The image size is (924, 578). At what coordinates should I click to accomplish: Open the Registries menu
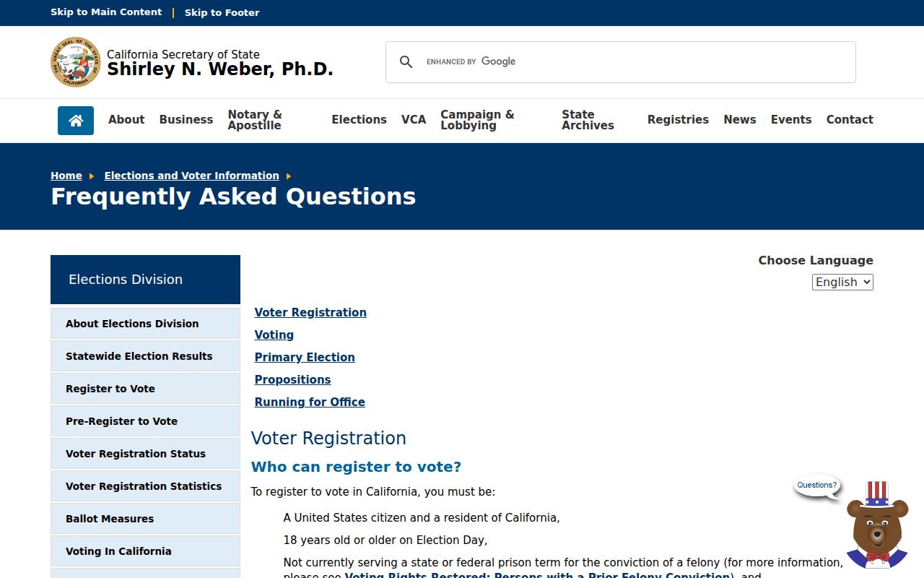[x=678, y=120]
